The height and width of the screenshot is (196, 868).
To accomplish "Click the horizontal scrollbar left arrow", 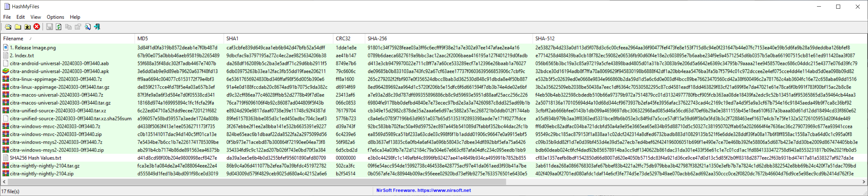I will tap(4, 182).
